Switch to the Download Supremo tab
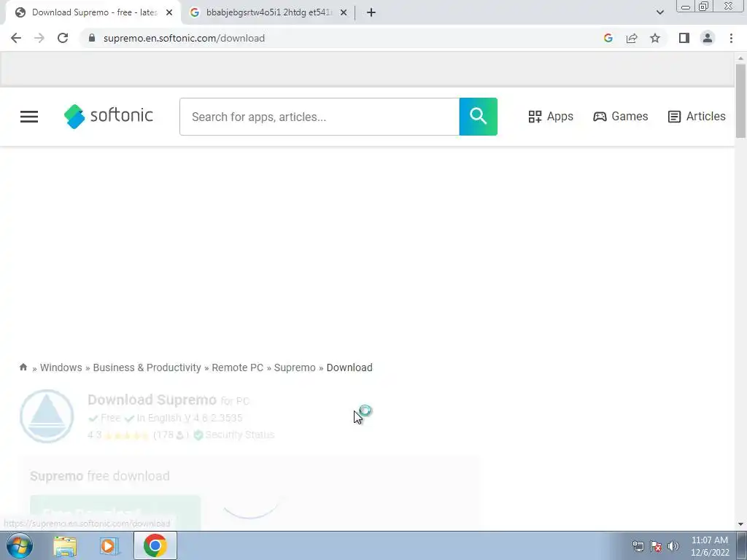This screenshot has height=560, width=747. [x=93, y=13]
